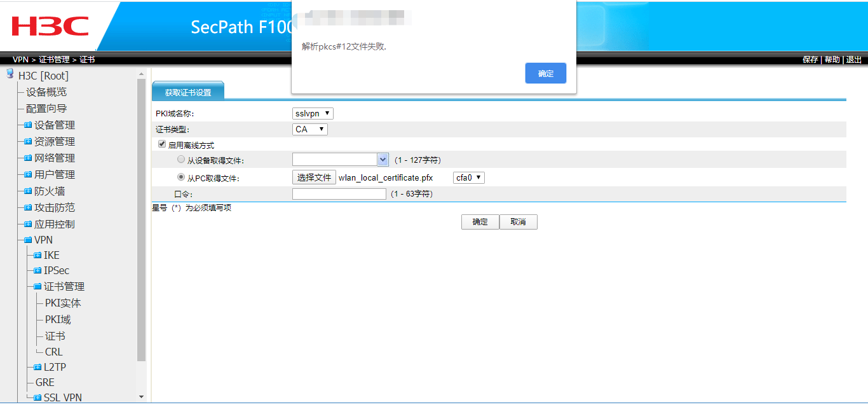Click the wlan_local_certificate.pfx file name
Image resolution: width=868 pixels, height=407 pixels.
tap(386, 178)
